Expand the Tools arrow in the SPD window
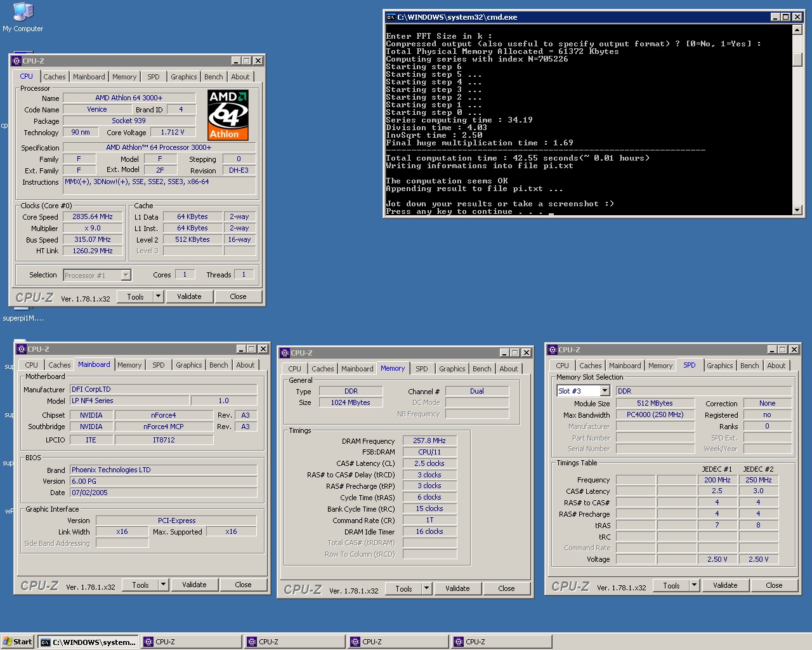Screen dimensions: 812x650 (x=695, y=585)
